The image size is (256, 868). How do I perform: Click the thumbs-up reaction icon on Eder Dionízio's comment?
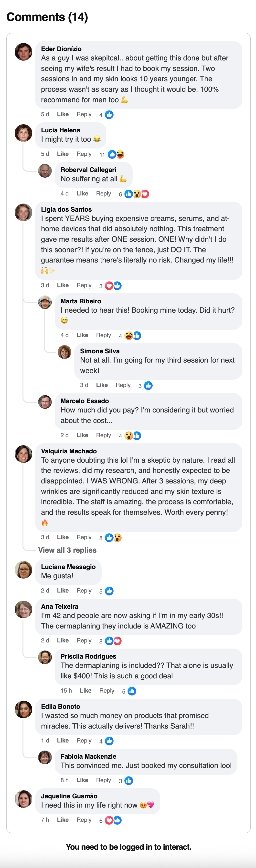point(109,115)
